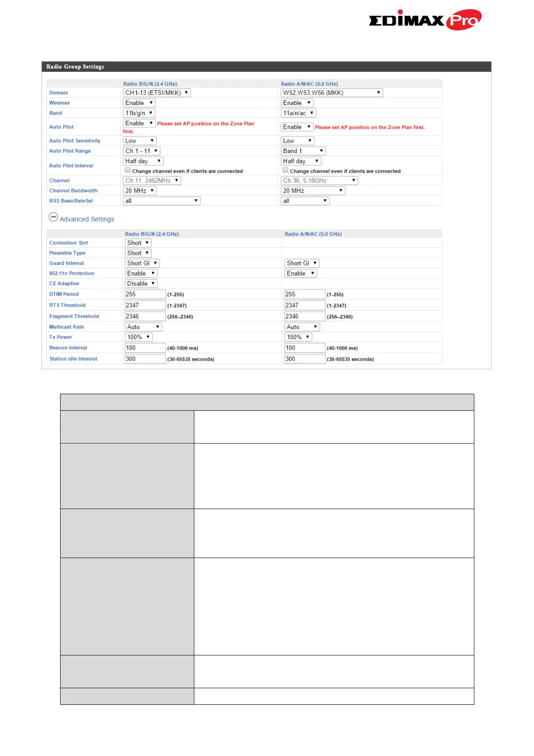Collapse the Advanced Settings section

pyautogui.click(x=53, y=217)
